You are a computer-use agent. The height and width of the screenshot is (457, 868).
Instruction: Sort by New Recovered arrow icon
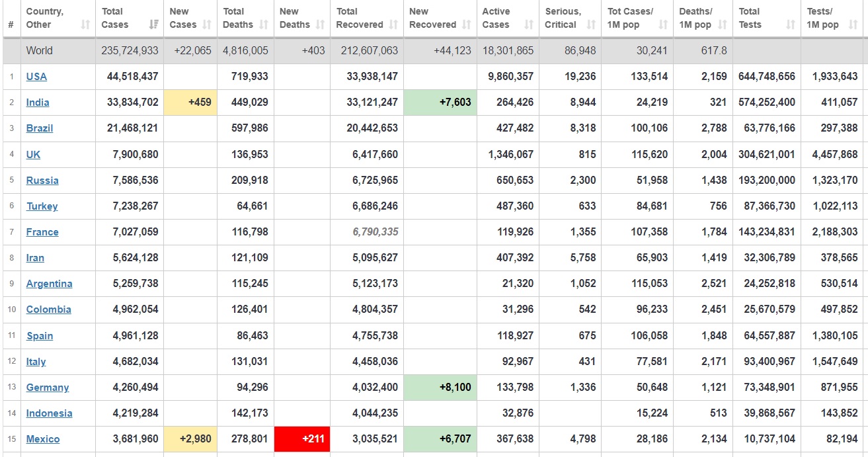[466, 24]
